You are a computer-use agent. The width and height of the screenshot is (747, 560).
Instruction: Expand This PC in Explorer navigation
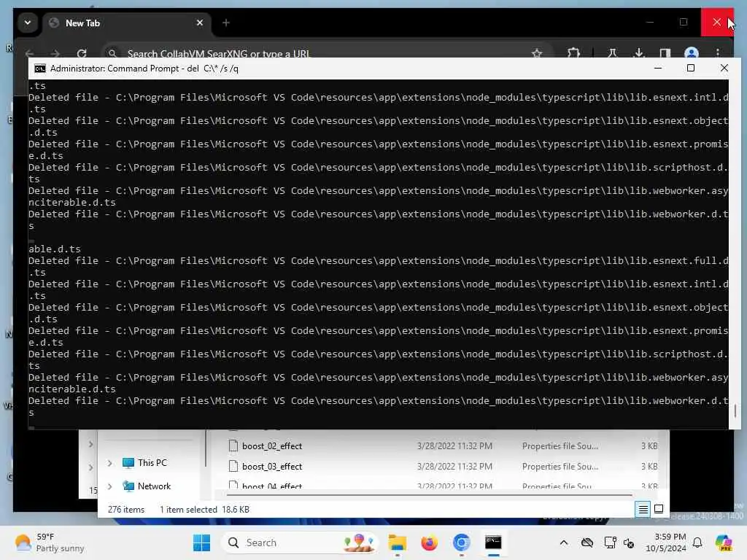(x=109, y=463)
